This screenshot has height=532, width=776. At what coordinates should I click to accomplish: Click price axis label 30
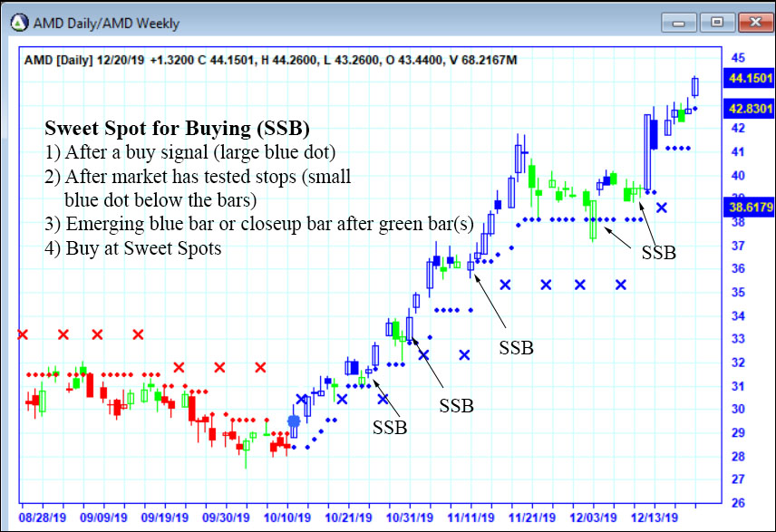738,409
